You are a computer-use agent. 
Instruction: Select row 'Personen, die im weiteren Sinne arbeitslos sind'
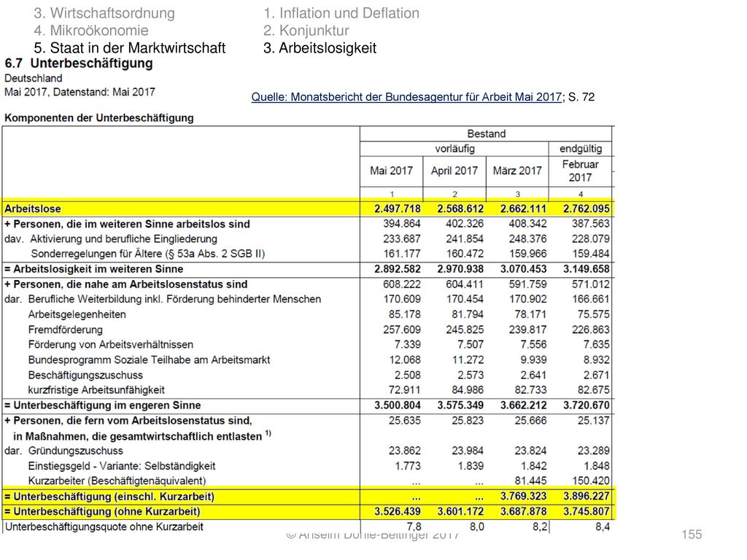tap(127, 224)
